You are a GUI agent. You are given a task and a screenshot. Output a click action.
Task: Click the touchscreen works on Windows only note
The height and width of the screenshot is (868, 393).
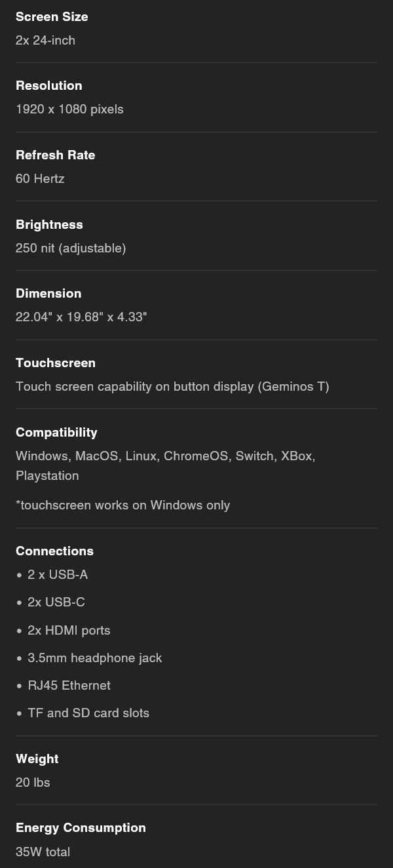[123, 505]
